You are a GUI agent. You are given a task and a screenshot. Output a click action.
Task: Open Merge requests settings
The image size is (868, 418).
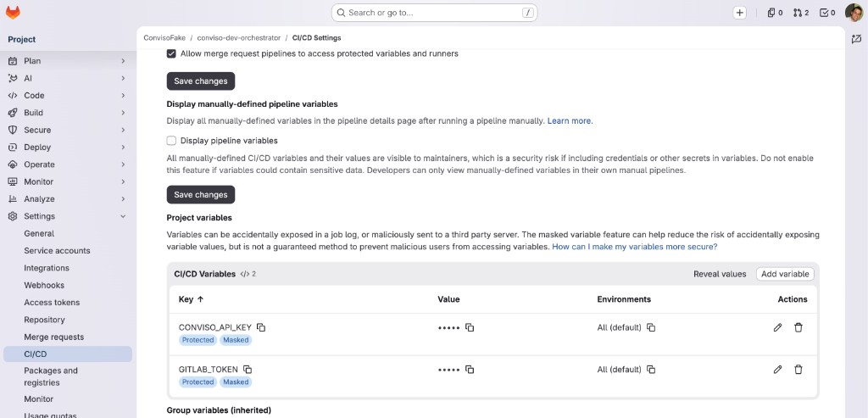click(53, 337)
